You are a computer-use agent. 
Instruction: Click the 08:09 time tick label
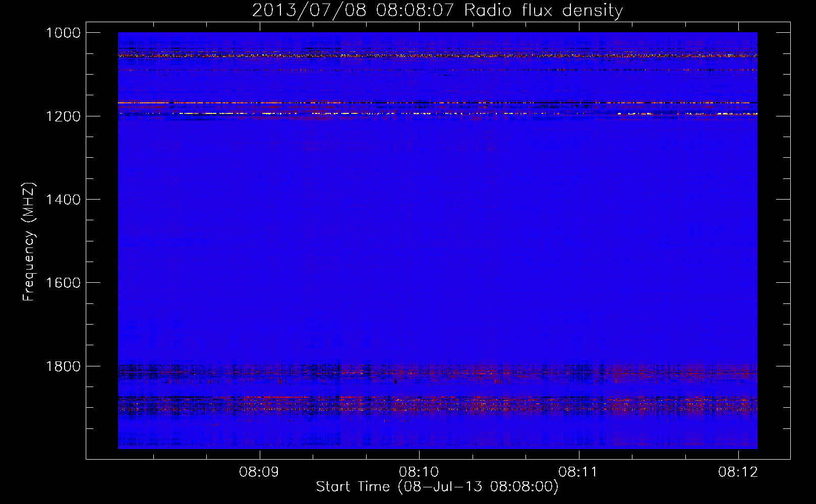[259, 472]
